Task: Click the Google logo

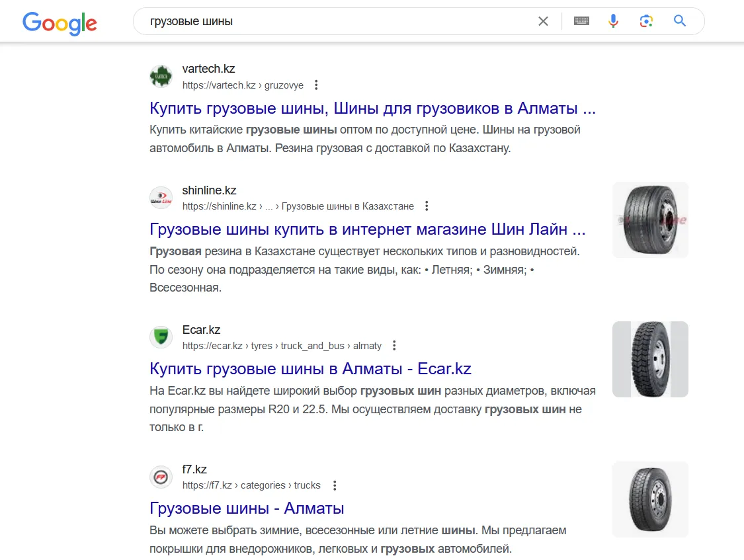Action: [x=60, y=22]
